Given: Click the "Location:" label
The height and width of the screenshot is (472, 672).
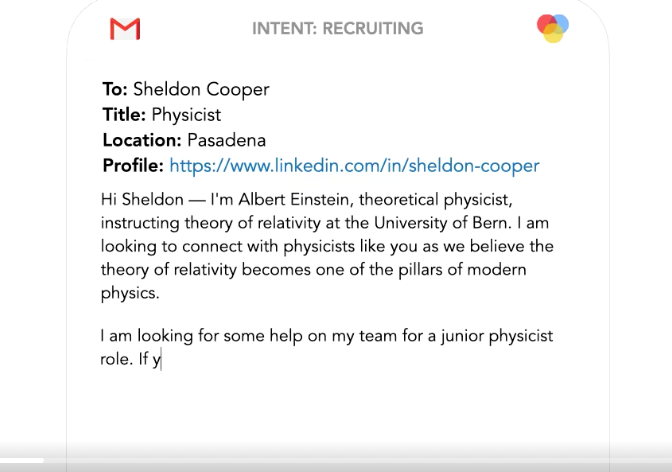Looking at the screenshot, I should [142, 140].
